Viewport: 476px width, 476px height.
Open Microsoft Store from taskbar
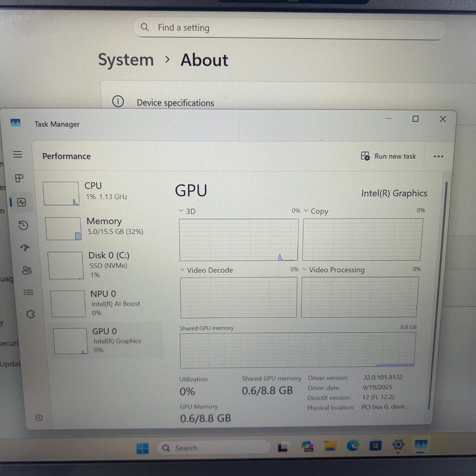pyautogui.click(x=375, y=445)
